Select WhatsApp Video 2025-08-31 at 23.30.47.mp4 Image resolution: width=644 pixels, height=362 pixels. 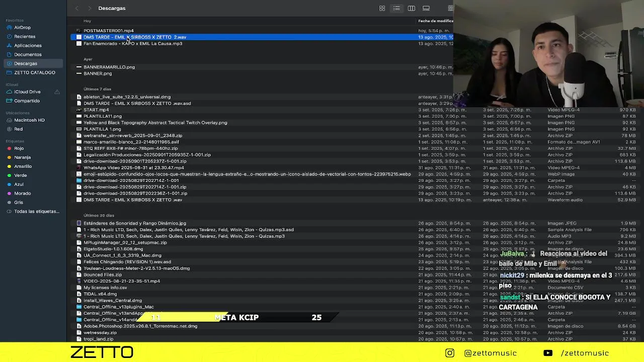coord(134,168)
